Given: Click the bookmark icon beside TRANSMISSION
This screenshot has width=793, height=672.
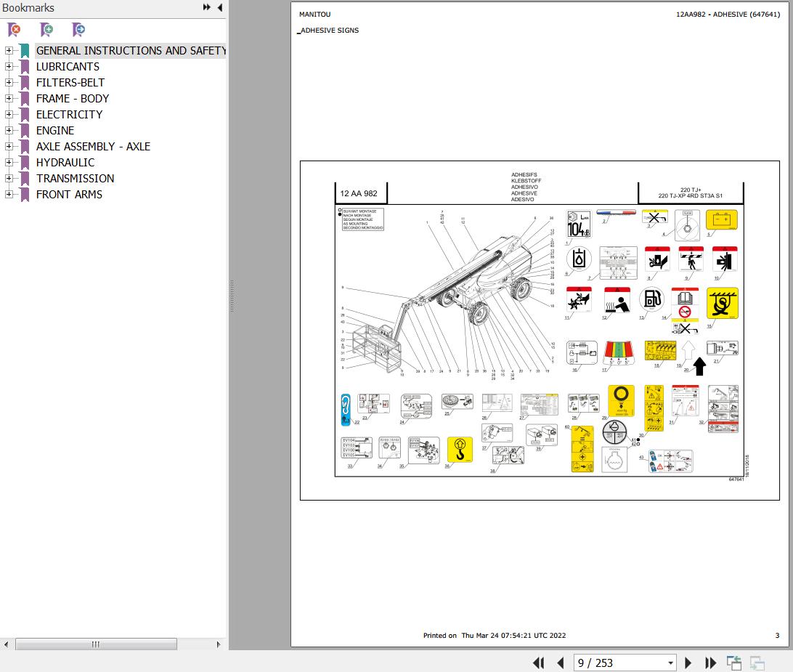Looking at the screenshot, I should (24, 179).
